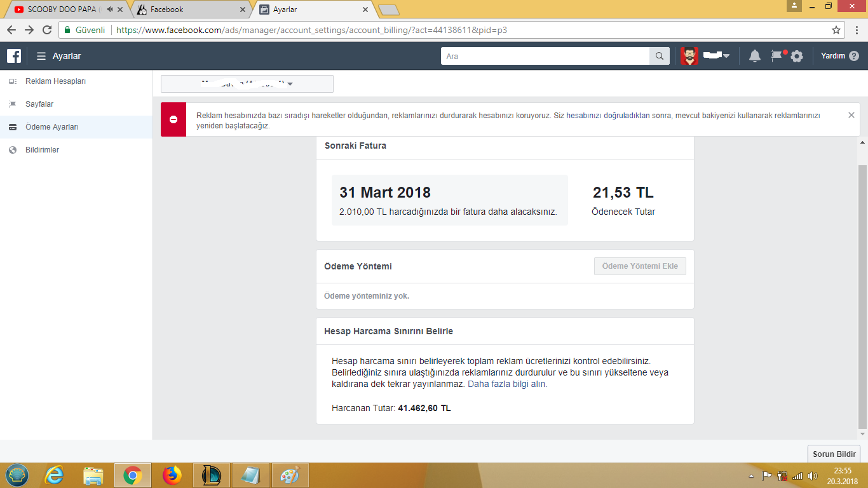Image resolution: width=868 pixels, height=488 pixels.
Task: Go back to the previous page
Action: tap(11, 30)
